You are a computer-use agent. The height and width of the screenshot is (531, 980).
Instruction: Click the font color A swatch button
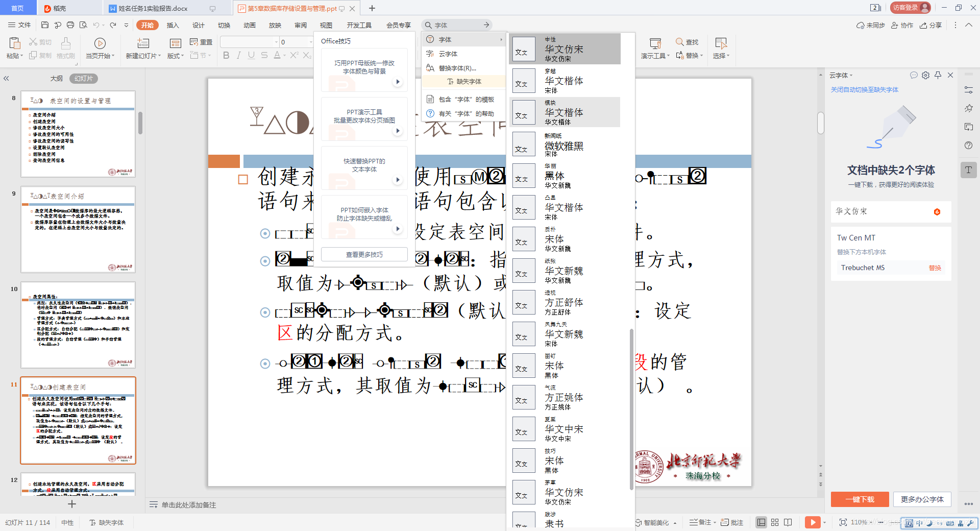pos(277,55)
